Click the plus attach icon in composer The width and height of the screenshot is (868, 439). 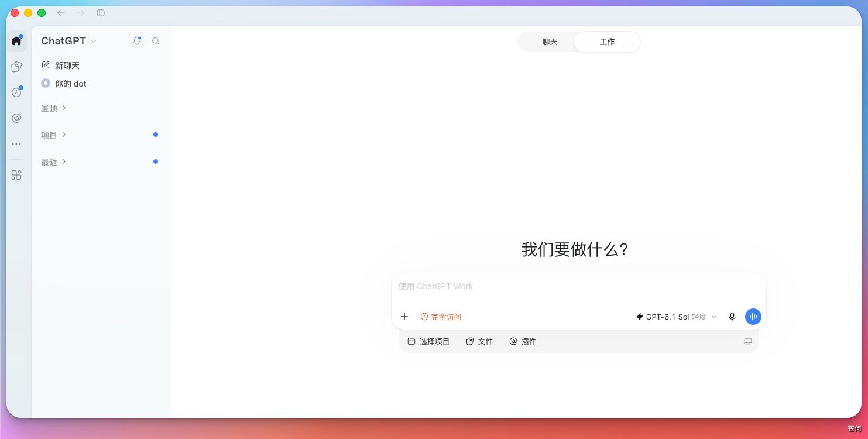point(404,317)
